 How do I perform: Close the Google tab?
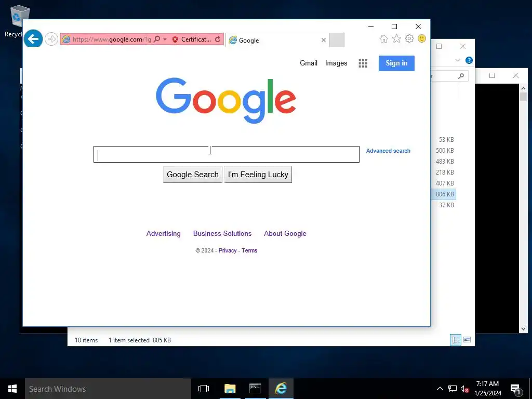tap(324, 40)
